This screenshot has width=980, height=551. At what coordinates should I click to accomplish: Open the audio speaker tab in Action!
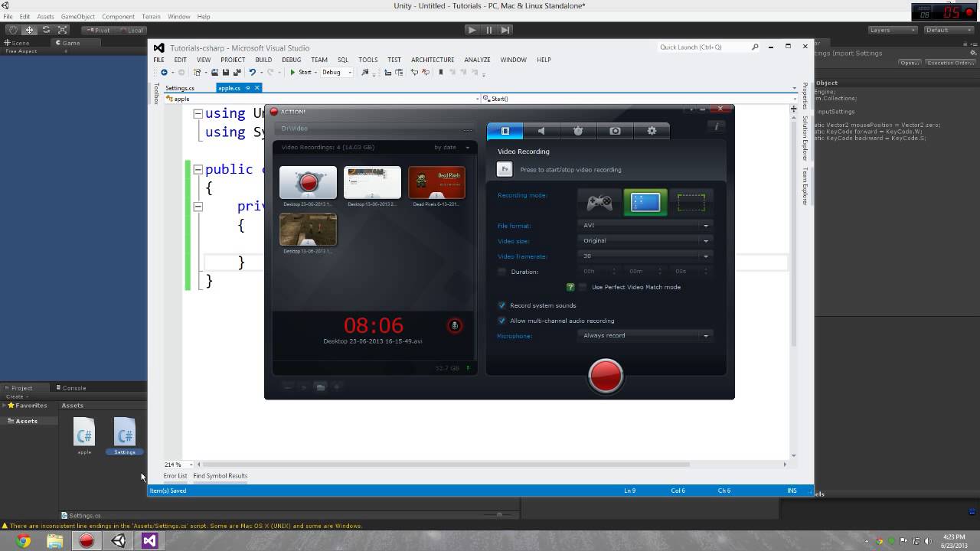coord(541,131)
